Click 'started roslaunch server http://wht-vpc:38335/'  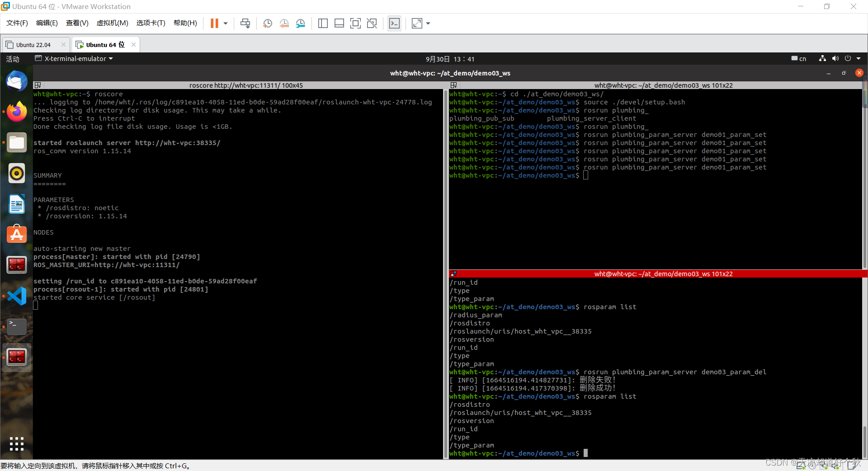coord(127,143)
